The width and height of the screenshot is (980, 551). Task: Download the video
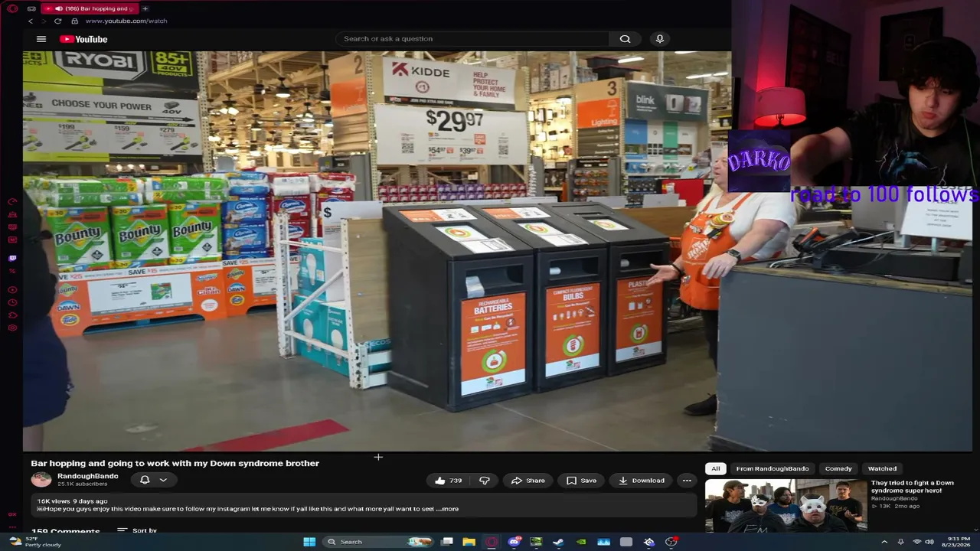point(642,481)
